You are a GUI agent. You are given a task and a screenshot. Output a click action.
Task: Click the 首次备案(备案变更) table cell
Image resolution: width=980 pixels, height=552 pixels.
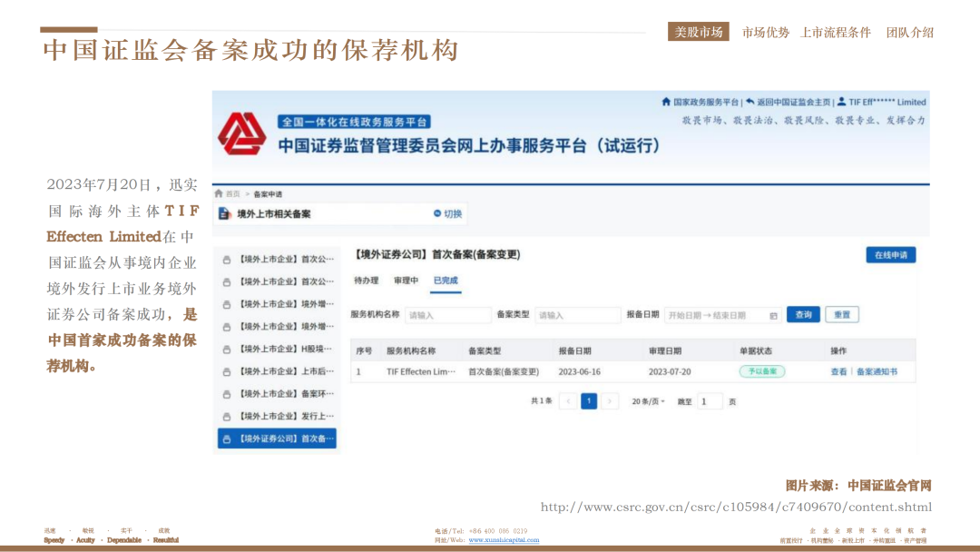[503, 372]
